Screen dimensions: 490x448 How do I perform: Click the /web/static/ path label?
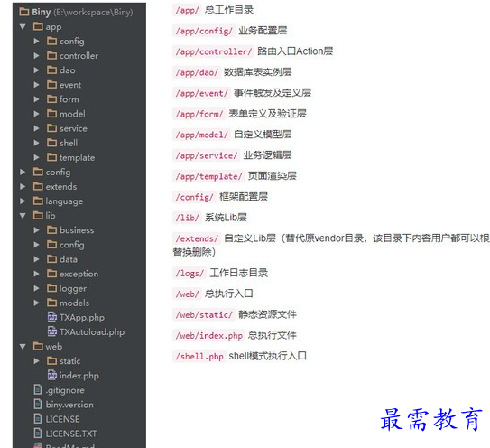click(203, 314)
